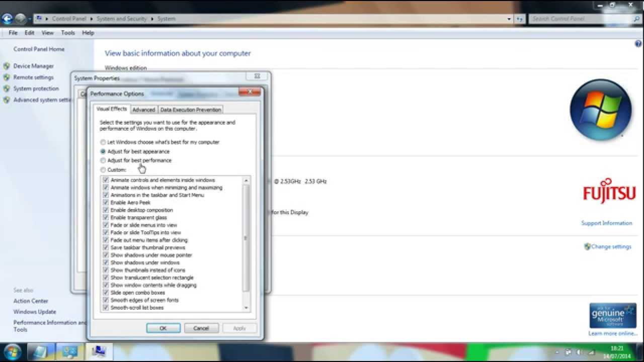The width and height of the screenshot is (644, 362).
Task: Toggle Save taskbar thumbnail previews
Action: pos(106,247)
